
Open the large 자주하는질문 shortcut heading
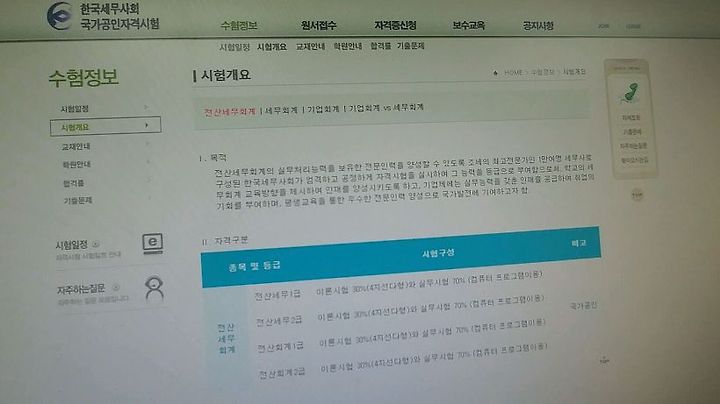pos(81,289)
